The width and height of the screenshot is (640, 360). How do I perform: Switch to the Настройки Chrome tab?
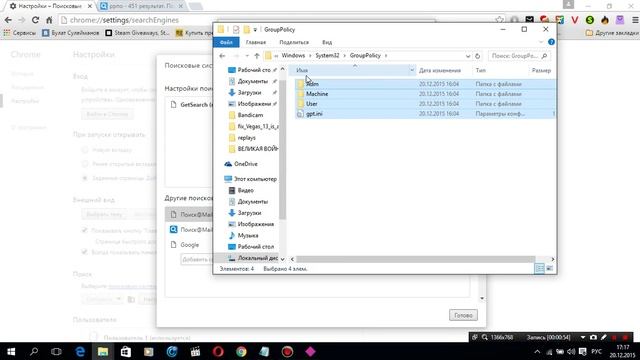click(49, 6)
